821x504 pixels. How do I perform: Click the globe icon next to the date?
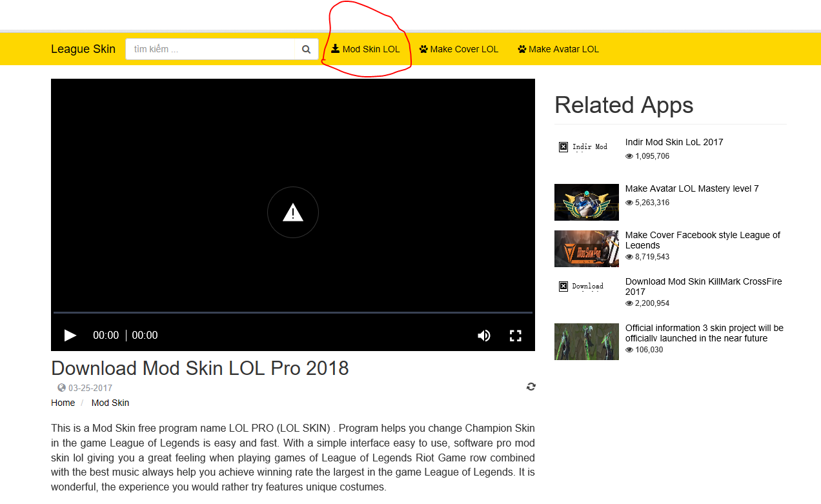[61, 388]
